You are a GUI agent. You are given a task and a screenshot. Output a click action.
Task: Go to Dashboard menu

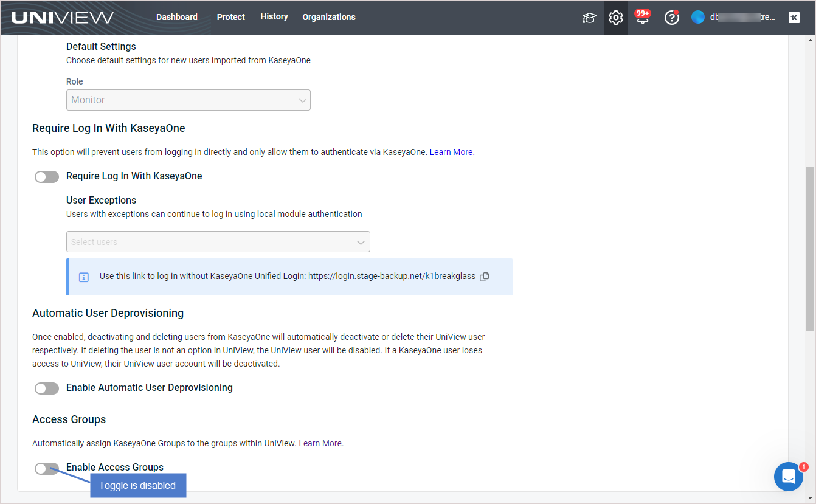point(177,17)
